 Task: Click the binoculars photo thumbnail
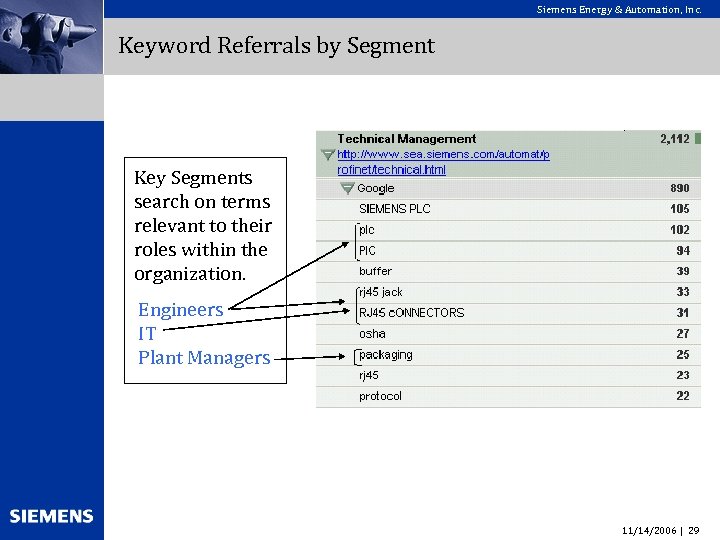click(x=51, y=37)
